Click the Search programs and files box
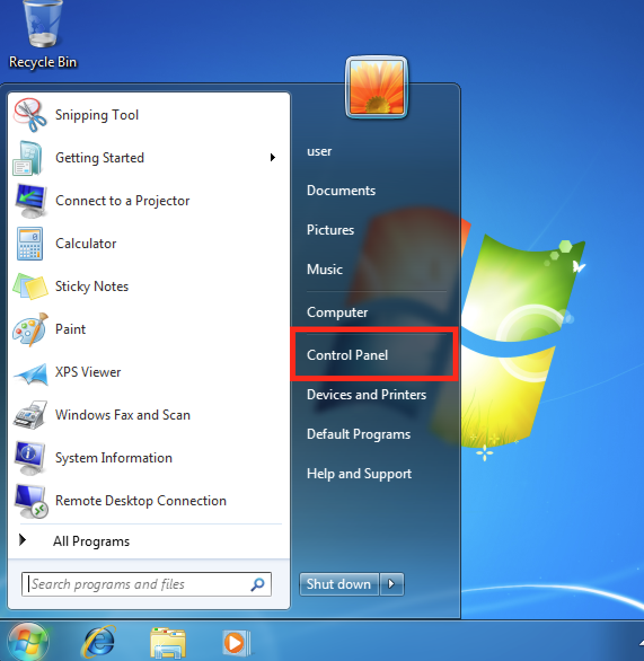This screenshot has width=644, height=661. click(146, 584)
